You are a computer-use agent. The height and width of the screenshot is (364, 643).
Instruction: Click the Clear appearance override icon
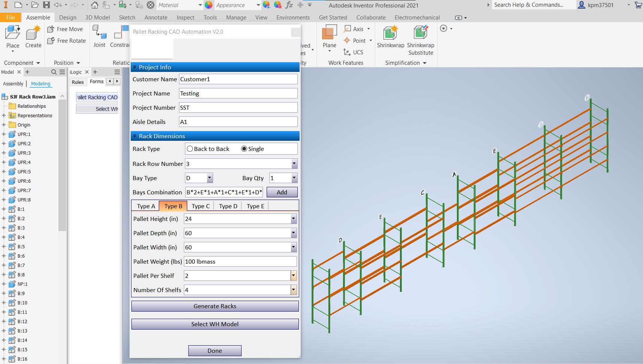[x=277, y=5]
